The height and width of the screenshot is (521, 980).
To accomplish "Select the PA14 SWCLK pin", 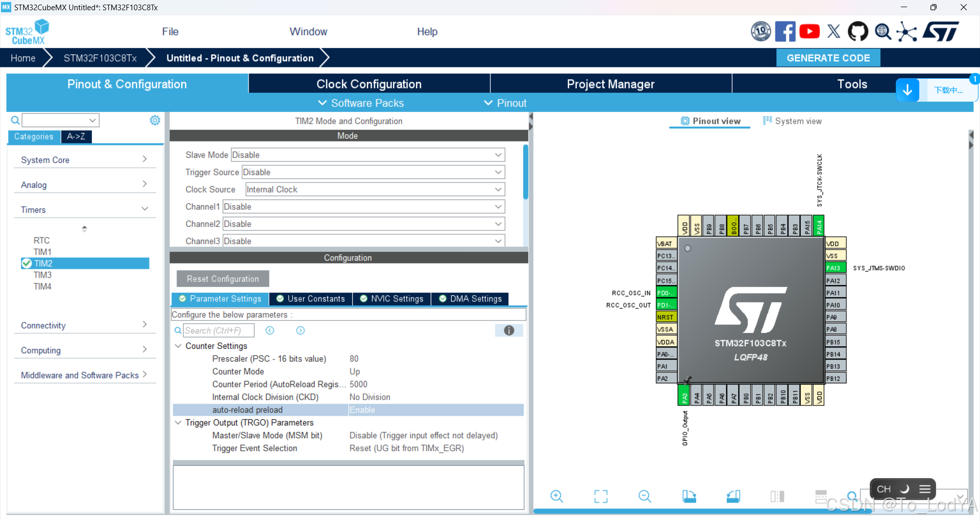I will tap(819, 225).
